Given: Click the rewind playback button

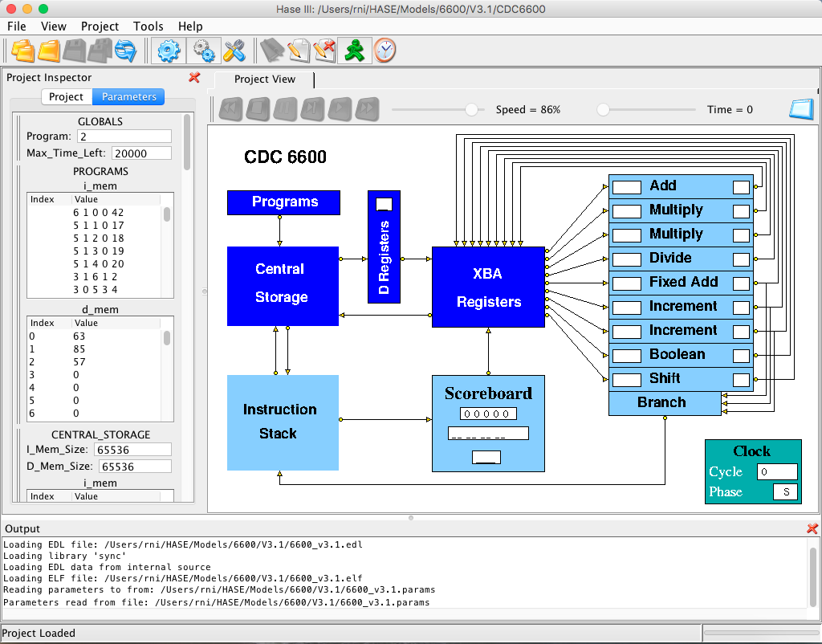Looking at the screenshot, I should [x=230, y=109].
